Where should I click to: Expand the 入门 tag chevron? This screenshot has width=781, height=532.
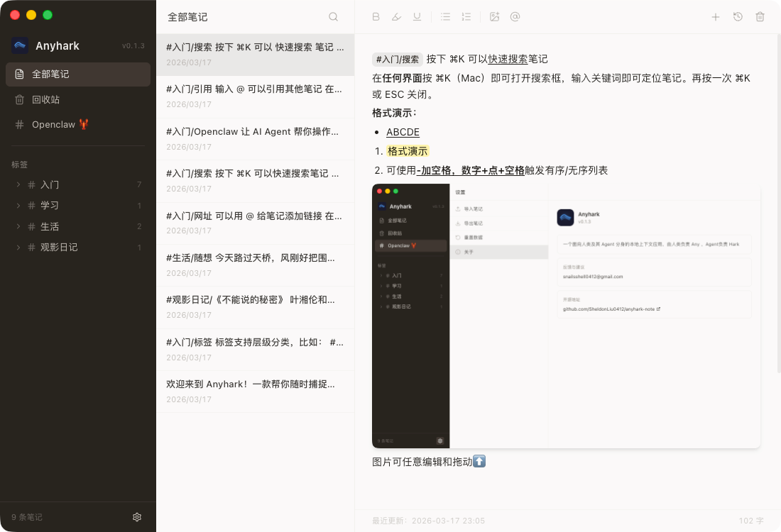coord(18,185)
